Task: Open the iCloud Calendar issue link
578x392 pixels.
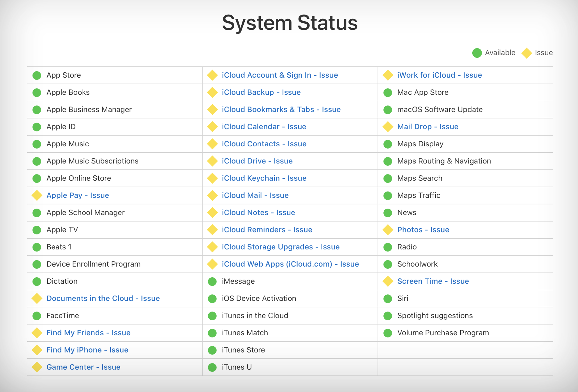Action: pos(264,126)
